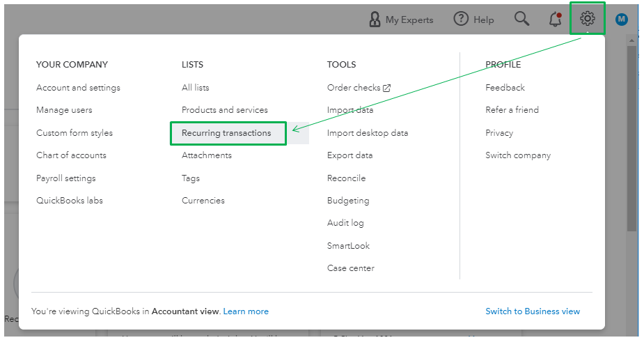Choose Import data under Tools
The image size is (644, 340).
pyautogui.click(x=350, y=110)
